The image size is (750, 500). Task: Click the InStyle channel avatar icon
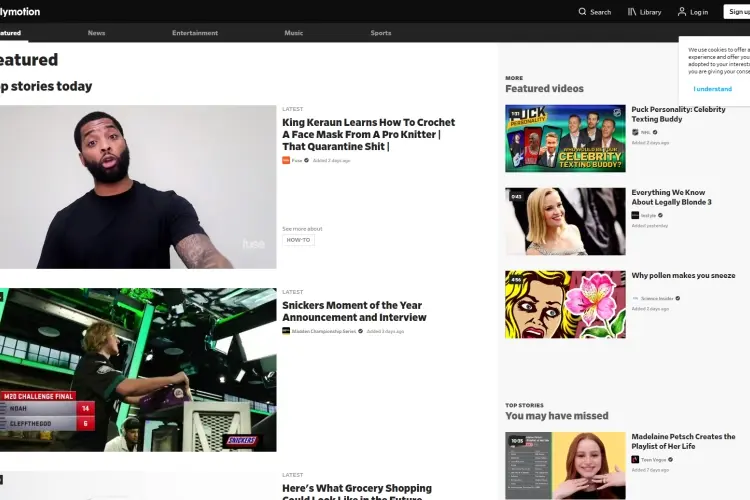click(635, 215)
